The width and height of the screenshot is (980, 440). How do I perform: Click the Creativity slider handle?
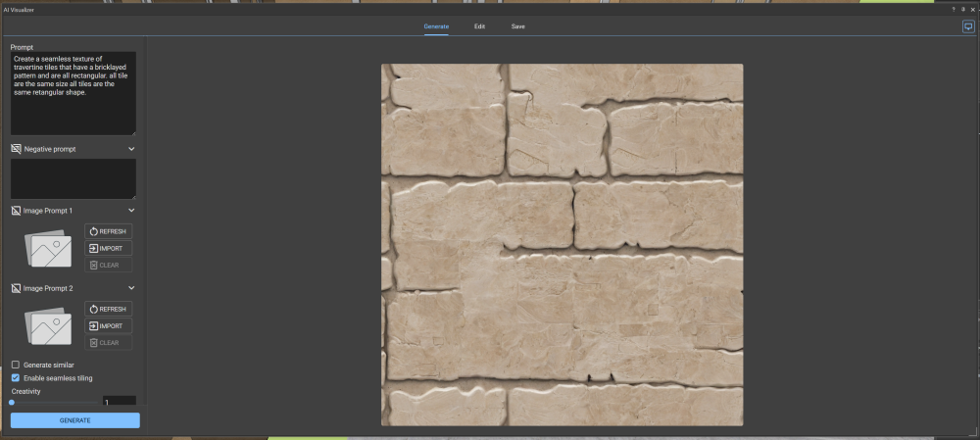click(x=12, y=402)
